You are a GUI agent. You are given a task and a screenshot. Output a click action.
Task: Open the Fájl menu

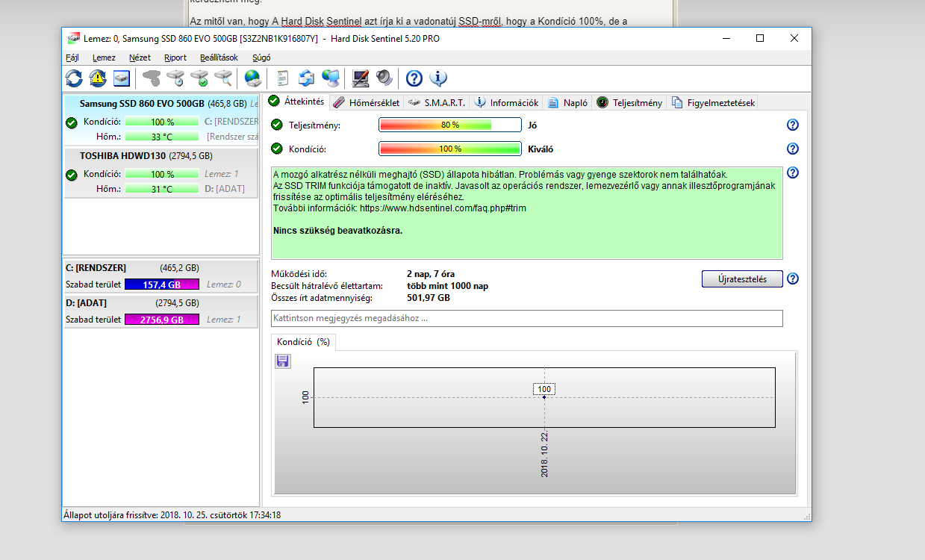(72, 57)
